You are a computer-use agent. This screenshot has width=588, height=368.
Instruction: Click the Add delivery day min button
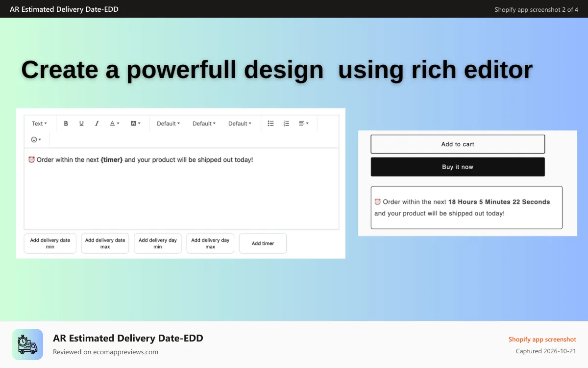click(x=158, y=243)
